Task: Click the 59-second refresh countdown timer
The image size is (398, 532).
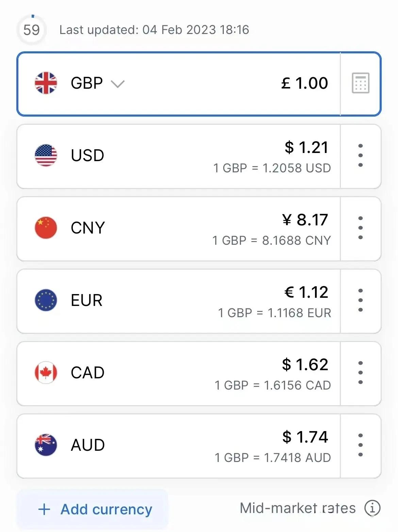Action: point(32,30)
